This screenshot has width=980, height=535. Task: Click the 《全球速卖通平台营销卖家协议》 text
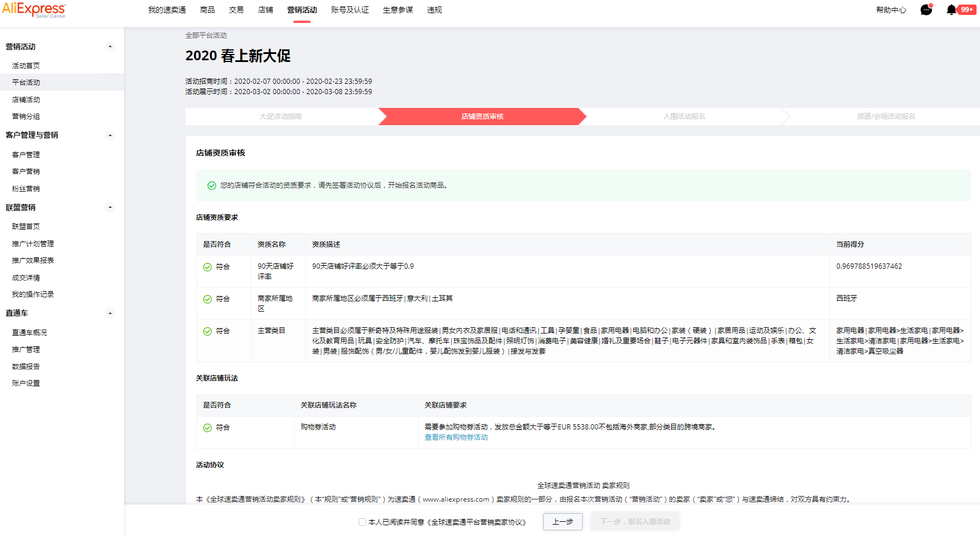pyautogui.click(x=477, y=522)
